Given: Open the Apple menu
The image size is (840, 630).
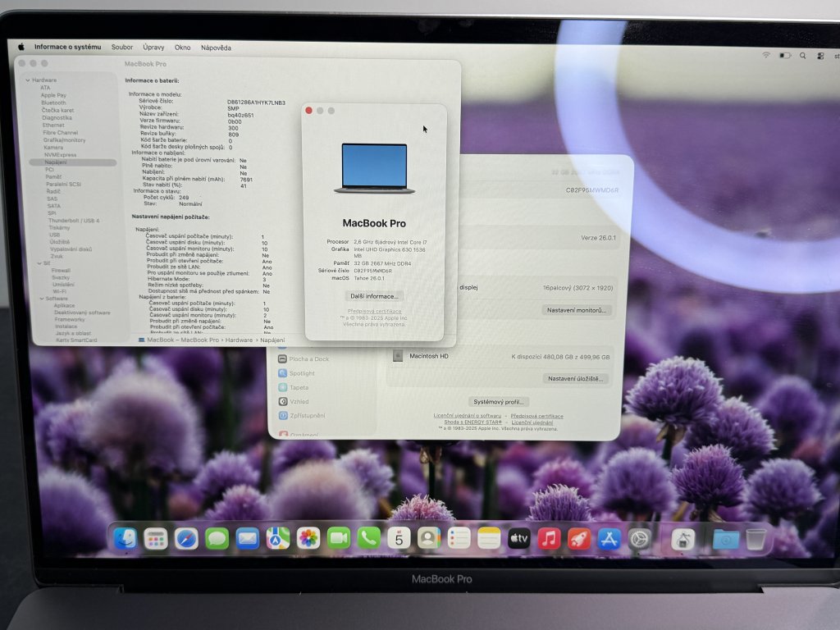Looking at the screenshot, I should [x=21, y=48].
